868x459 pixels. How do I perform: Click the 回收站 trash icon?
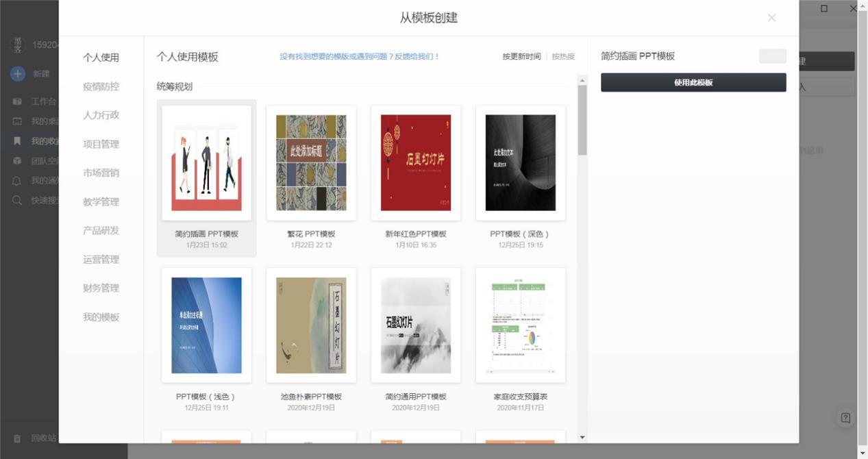(17, 438)
